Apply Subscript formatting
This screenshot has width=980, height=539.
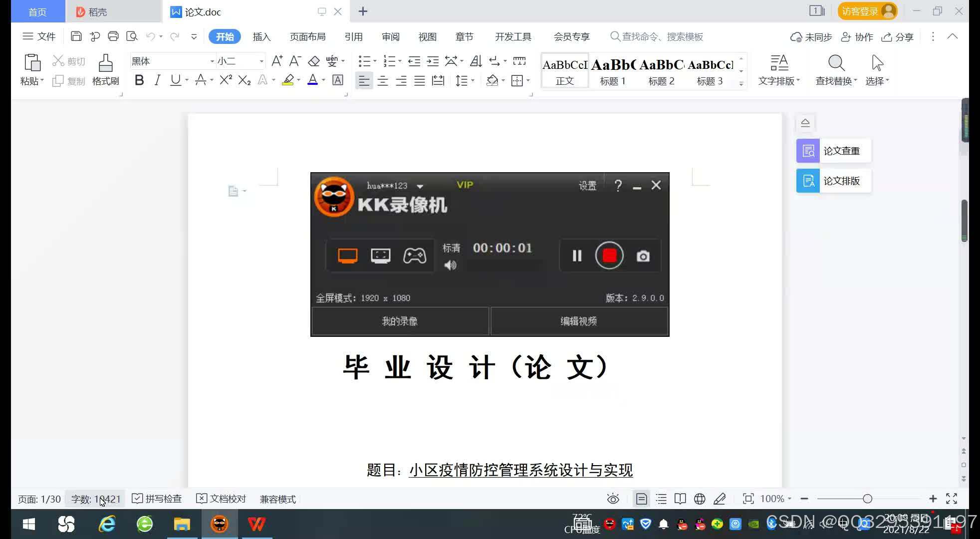(x=245, y=80)
